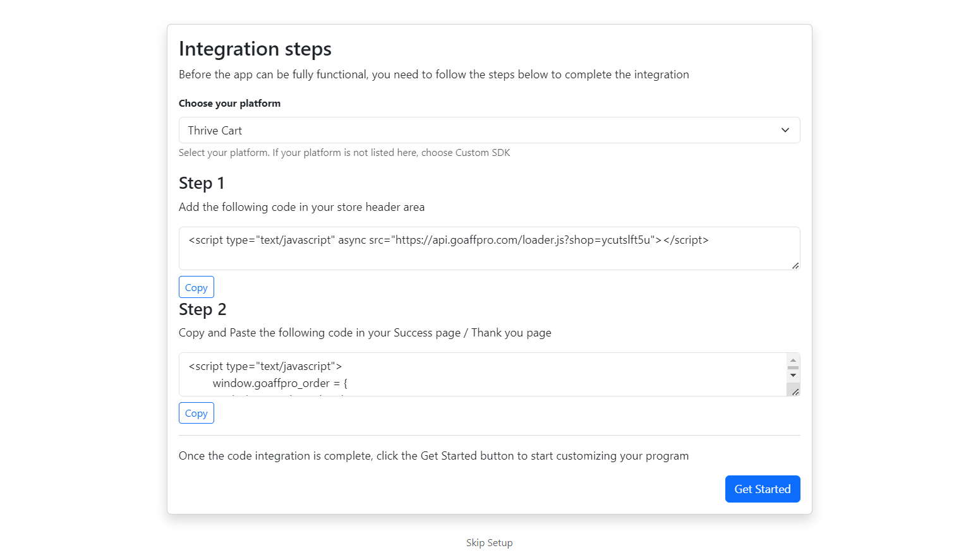Viewport: 978px width, 560px height.
Task: Open the Thrive Cart platform dropdown
Action: pyautogui.click(x=480, y=130)
